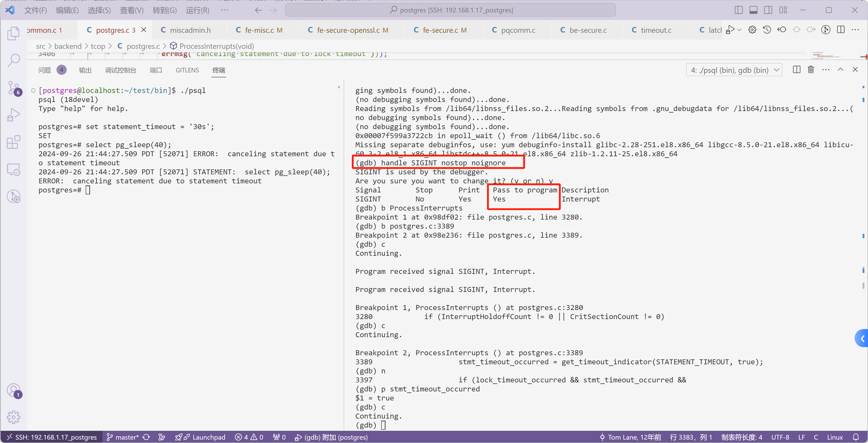
Task: Open the miscadmin.h editor tab
Action: 190,30
